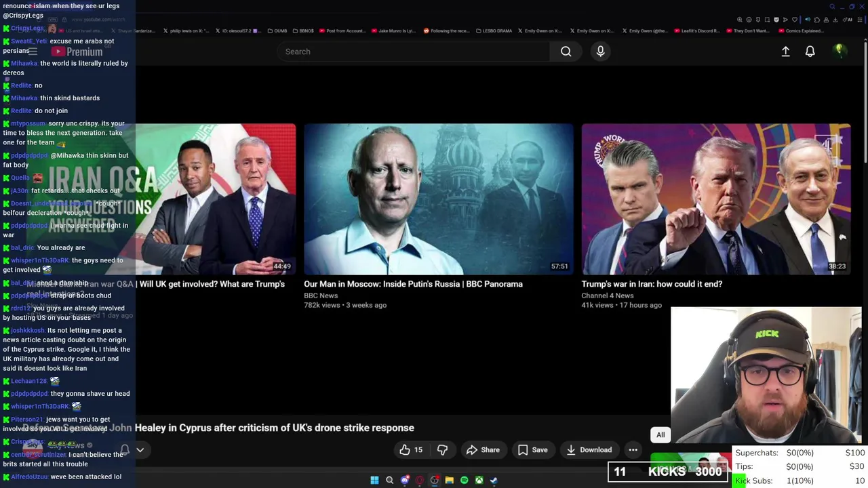The image size is (868, 488).
Task: Open the 'Emily Gwen (@the...' bookmark
Action: coord(644,30)
